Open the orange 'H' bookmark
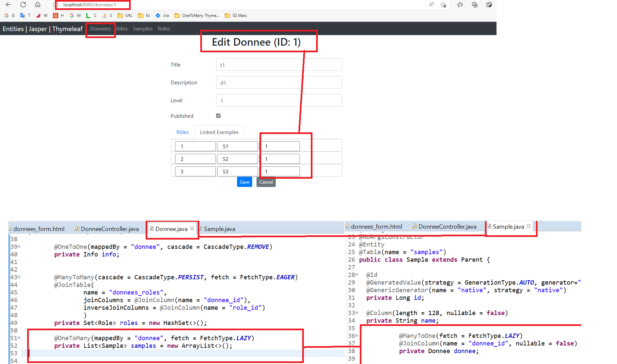This screenshot has height=364, width=617. pyautogui.click(x=59, y=16)
